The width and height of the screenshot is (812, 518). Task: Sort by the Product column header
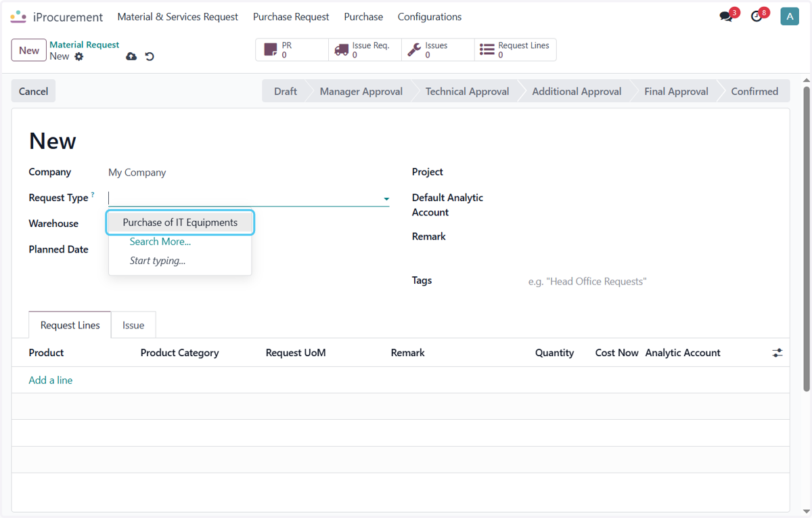point(46,353)
